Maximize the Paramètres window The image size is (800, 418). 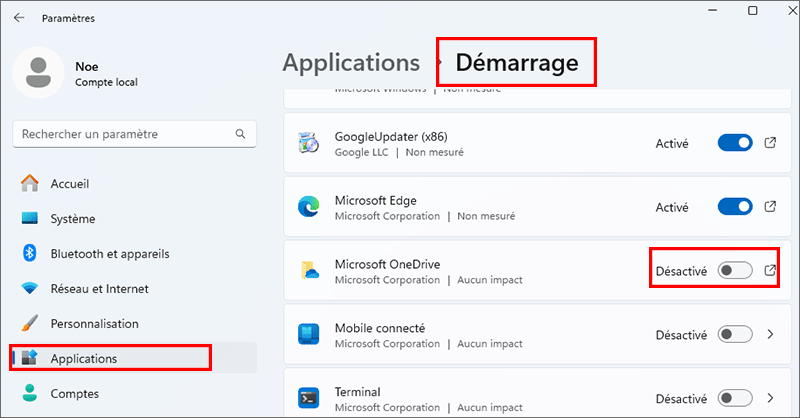[753, 10]
